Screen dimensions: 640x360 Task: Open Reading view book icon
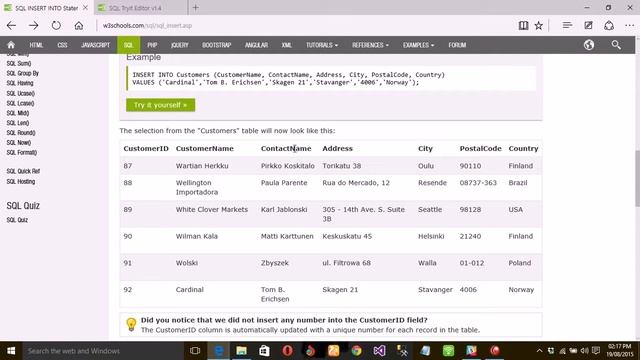(523, 25)
